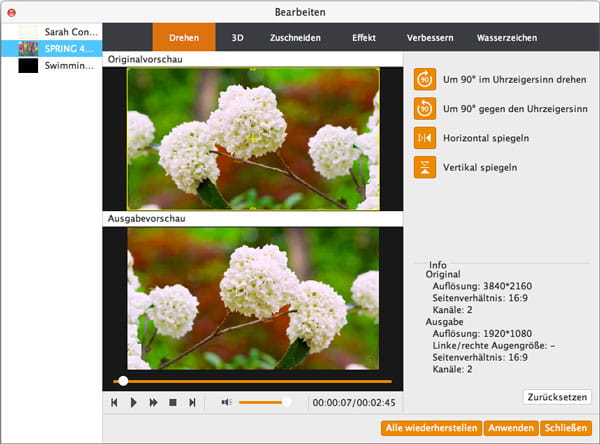Click the playback progress bar handle
The image size is (600, 444).
[123, 381]
